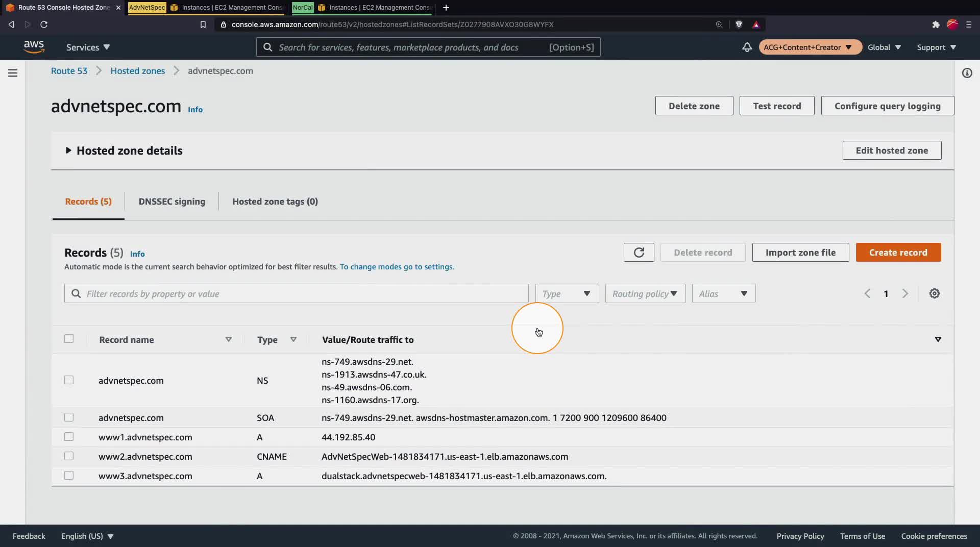Refresh the records list

point(639,253)
